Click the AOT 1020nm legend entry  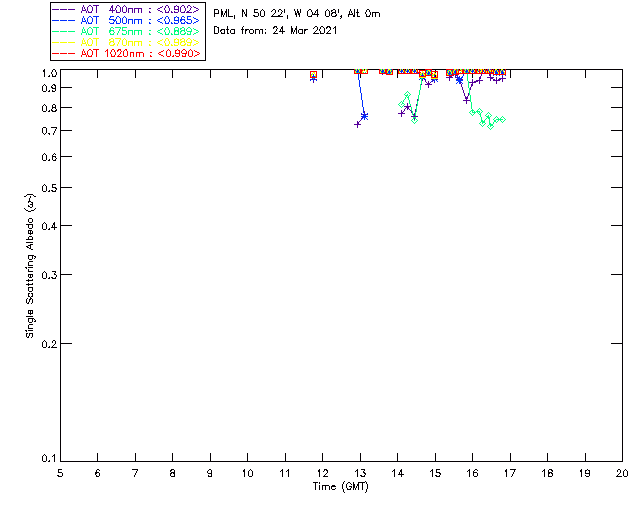[126, 53]
